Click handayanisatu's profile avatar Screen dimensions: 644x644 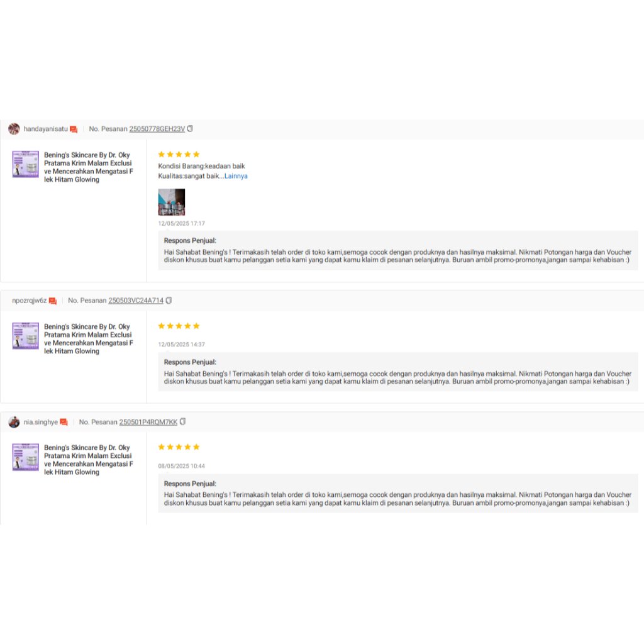[x=14, y=129]
